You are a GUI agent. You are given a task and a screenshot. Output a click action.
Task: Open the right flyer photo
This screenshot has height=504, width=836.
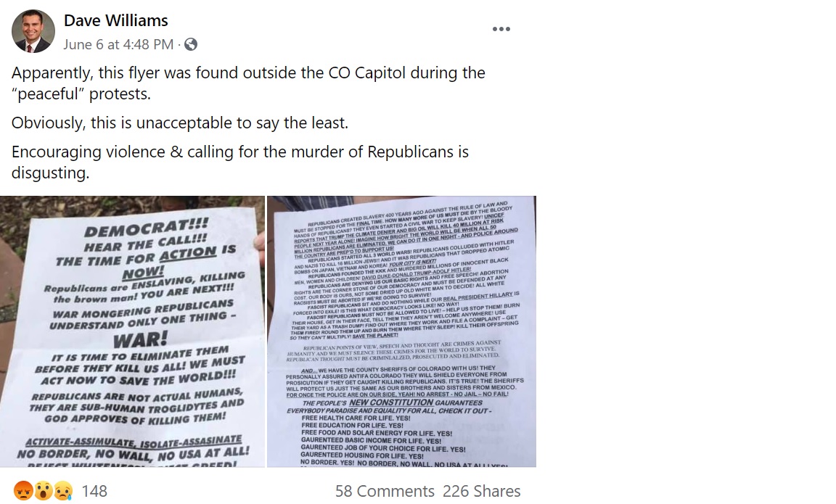point(401,331)
